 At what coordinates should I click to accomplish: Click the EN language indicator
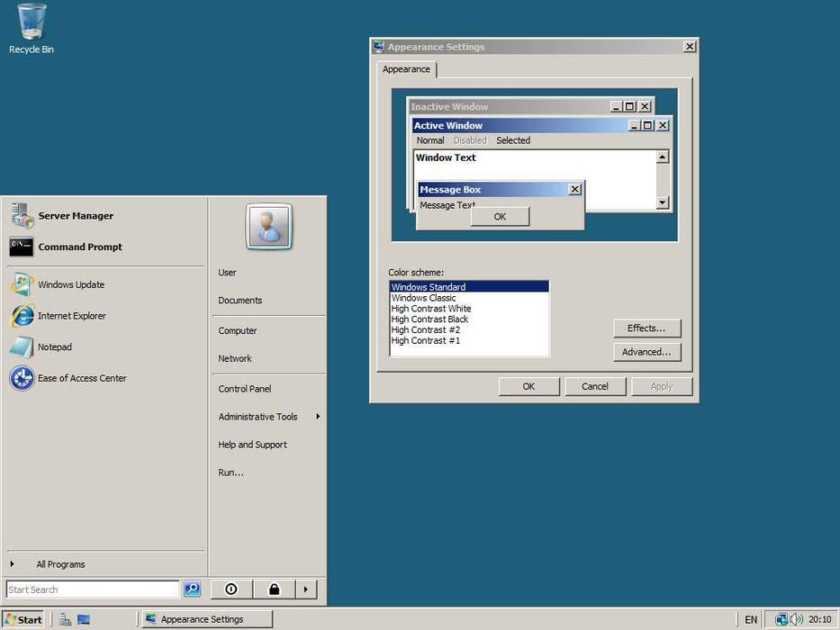click(x=751, y=620)
